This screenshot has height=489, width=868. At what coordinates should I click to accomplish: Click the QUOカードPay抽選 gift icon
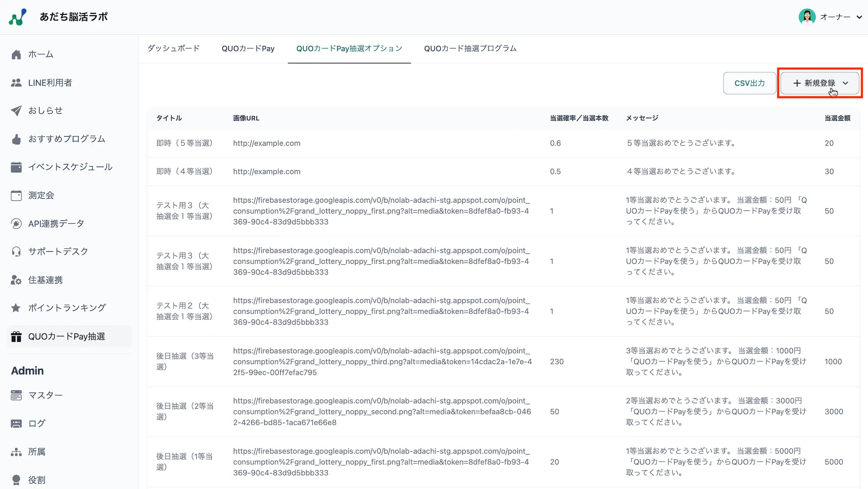16,336
